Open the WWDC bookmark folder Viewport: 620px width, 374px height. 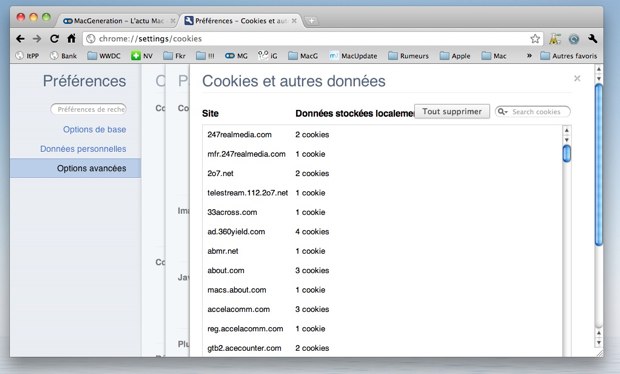pyautogui.click(x=104, y=56)
